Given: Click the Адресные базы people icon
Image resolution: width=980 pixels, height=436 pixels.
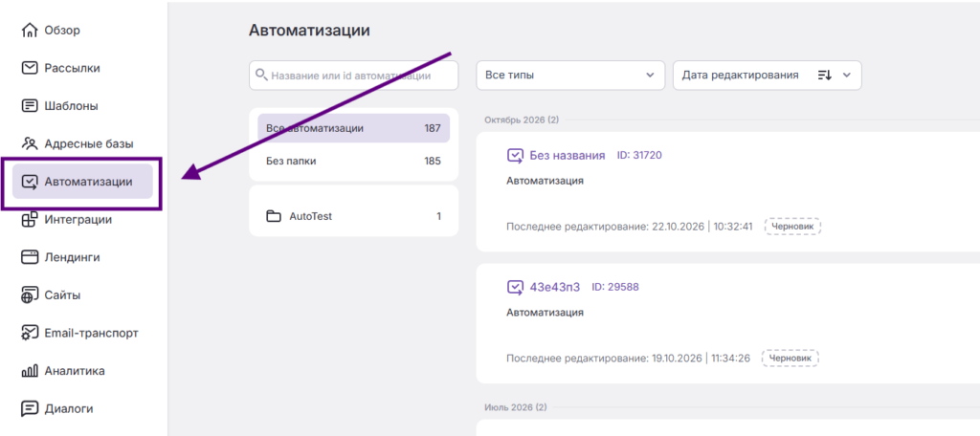Looking at the screenshot, I should 30,143.
